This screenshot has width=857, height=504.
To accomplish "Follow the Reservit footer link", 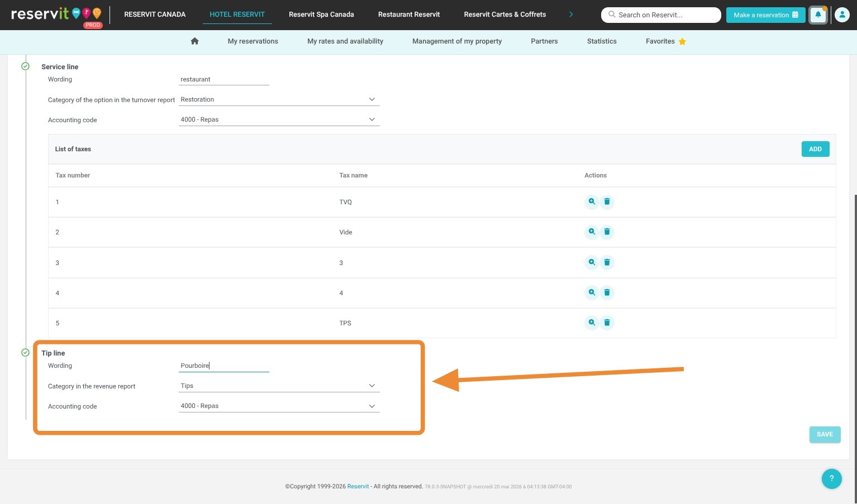I will click(358, 486).
